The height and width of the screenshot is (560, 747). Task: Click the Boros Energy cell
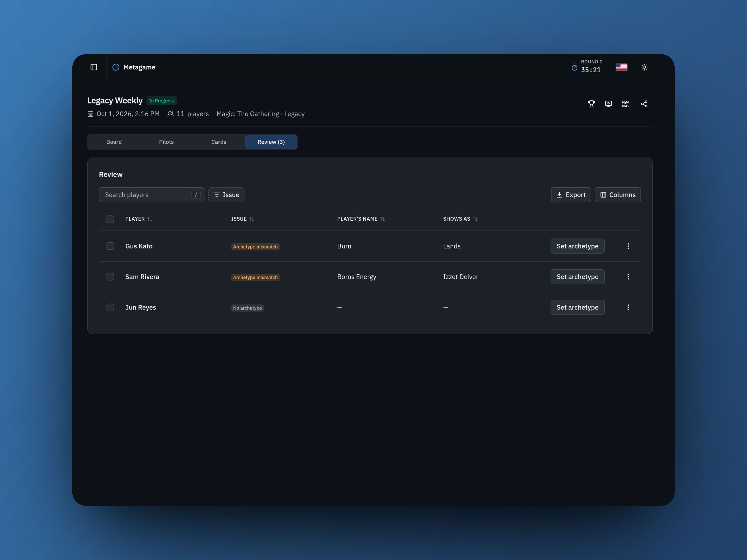click(x=357, y=277)
